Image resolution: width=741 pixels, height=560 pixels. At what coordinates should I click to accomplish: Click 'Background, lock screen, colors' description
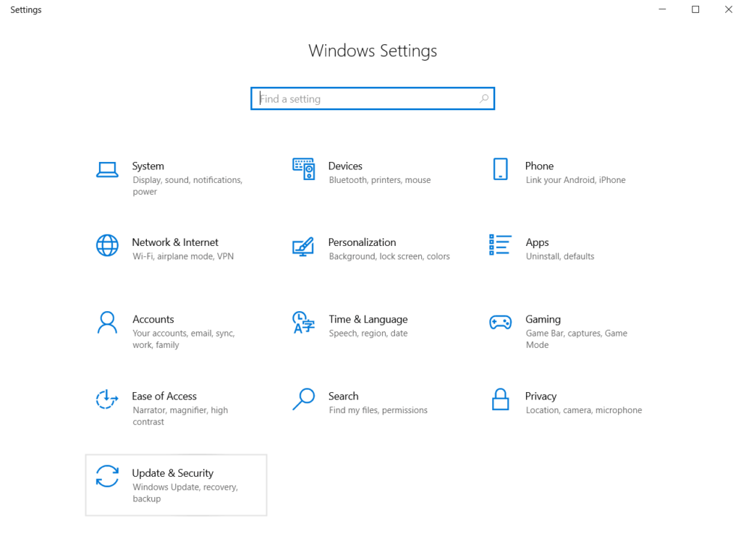click(x=389, y=257)
